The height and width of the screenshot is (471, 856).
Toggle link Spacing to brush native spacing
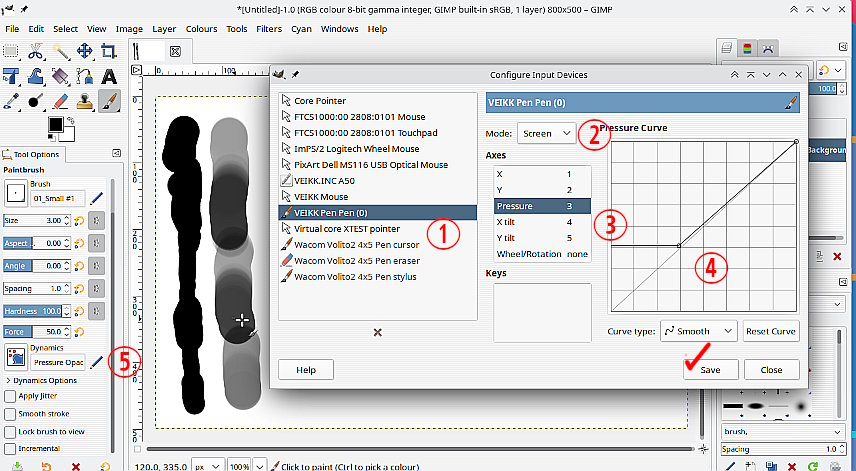(96, 288)
